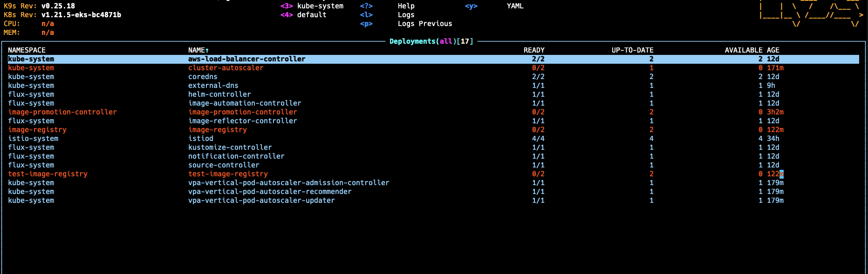
Task: Select the cluster-autoscaler deployment
Action: pyautogui.click(x=226, y=68)
